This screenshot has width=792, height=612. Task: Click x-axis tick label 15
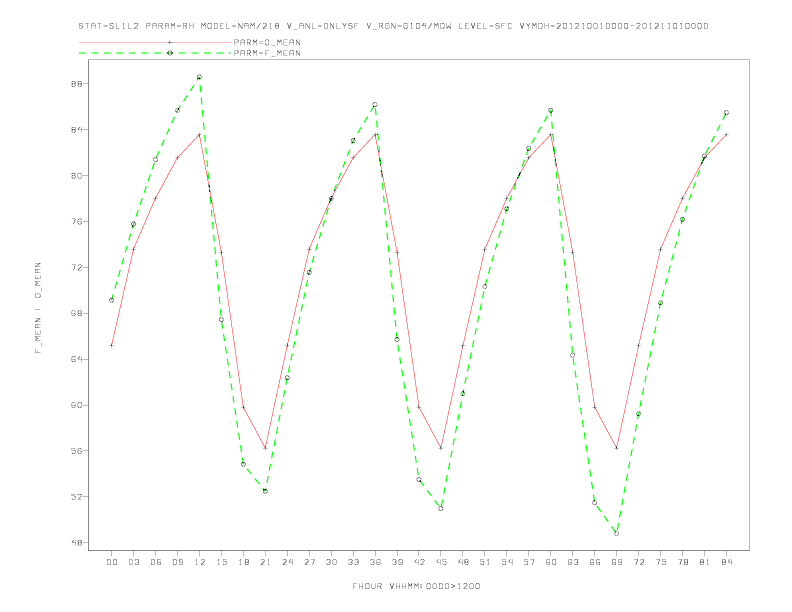pos(221,562)
